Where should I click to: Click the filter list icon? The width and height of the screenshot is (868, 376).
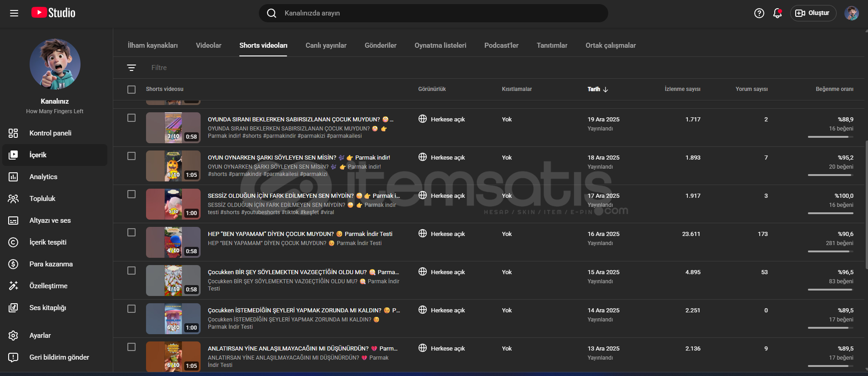(x=131, y=68)
